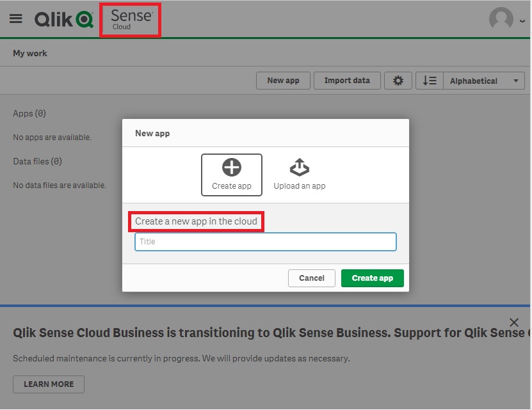
Task: Select the Upload an app option
Action: click(300, 175)
